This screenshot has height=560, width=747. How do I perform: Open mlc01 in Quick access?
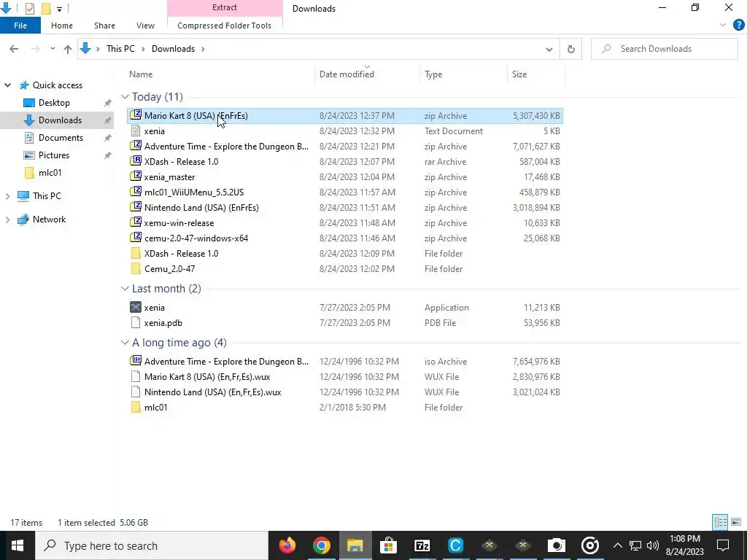(50, 173)
